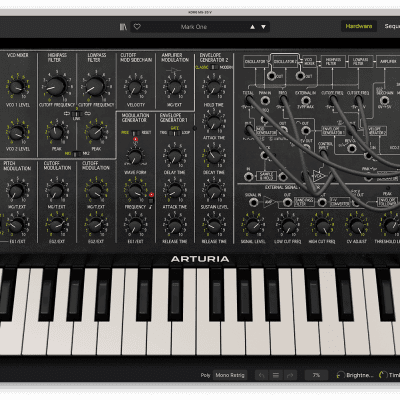Screen dimensions: 400x400
Task: Click the Band Pass Filter OUT jack
Action: 322,202
